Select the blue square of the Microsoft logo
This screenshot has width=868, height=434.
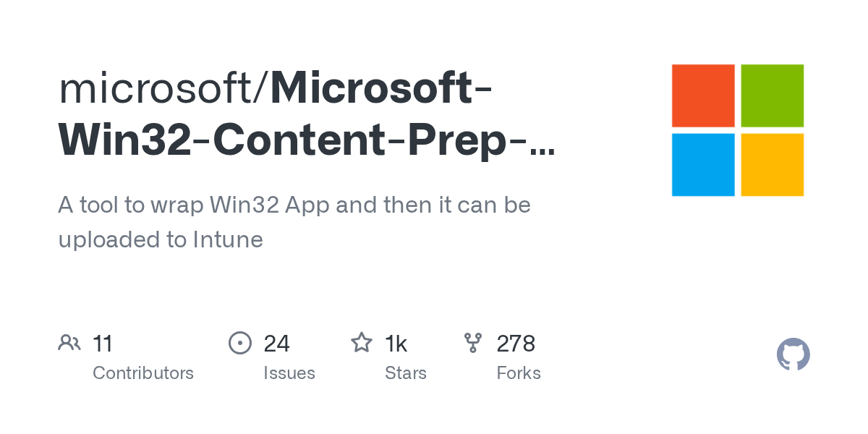click(x=703, y=165)
